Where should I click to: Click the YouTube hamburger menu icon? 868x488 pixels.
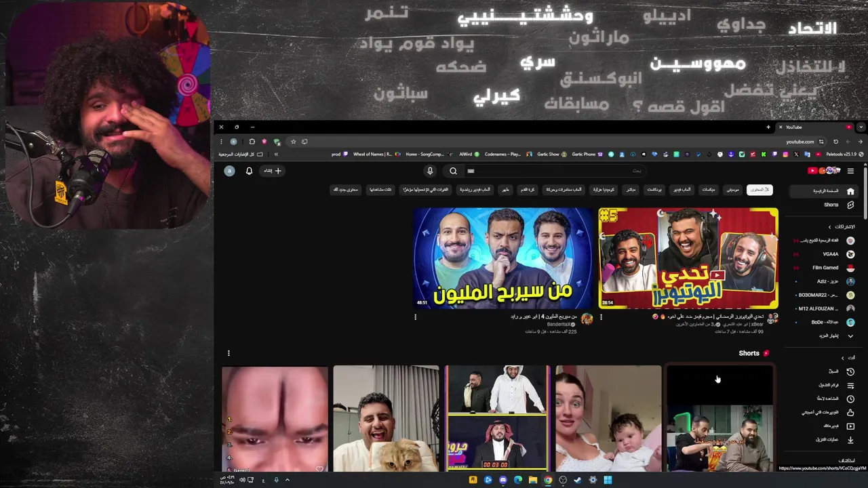point(850,171)
